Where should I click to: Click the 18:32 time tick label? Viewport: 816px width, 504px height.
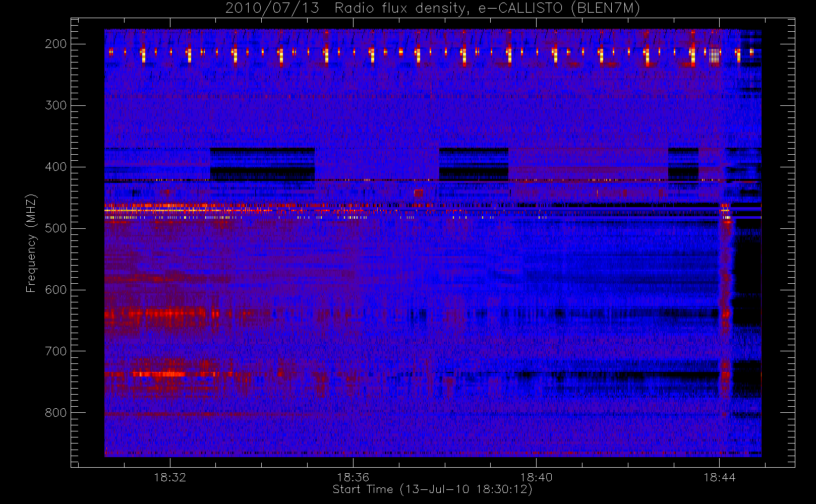pyautogui.click(x=170, y=477)
